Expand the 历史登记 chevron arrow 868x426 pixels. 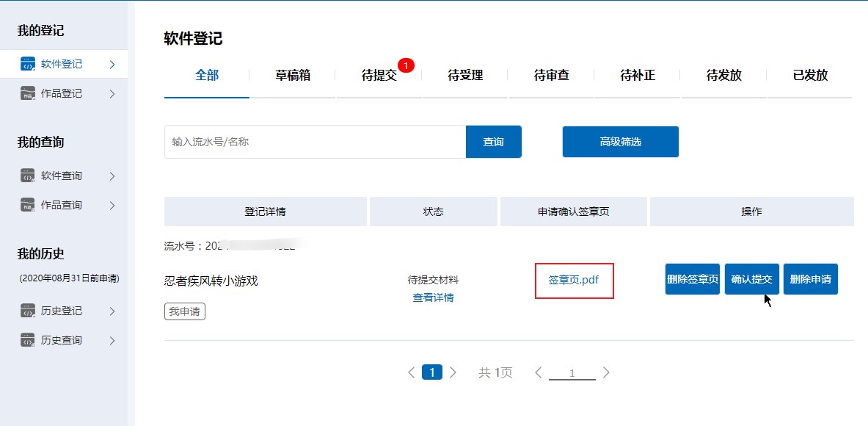(112, 311)
